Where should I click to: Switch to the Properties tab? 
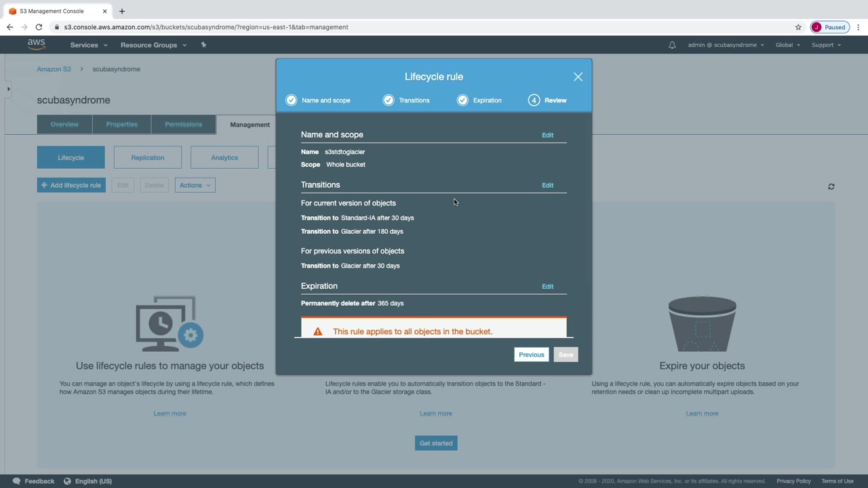(x=122, y=125)
